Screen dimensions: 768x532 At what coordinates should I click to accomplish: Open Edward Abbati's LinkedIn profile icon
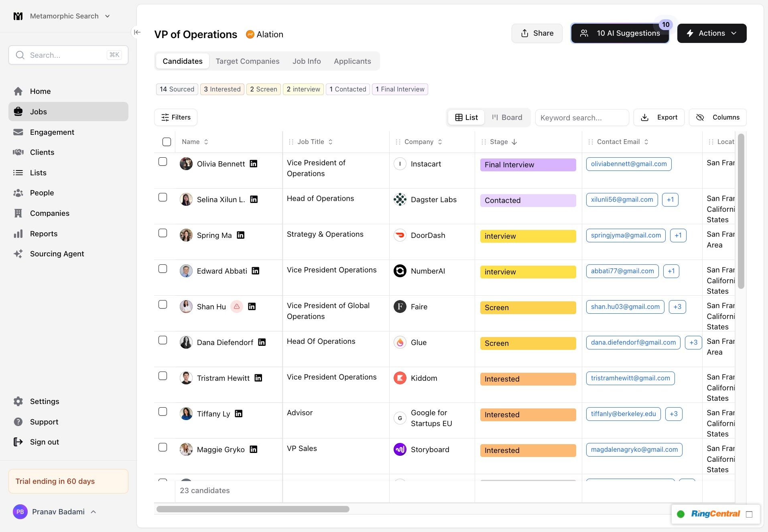256,271
